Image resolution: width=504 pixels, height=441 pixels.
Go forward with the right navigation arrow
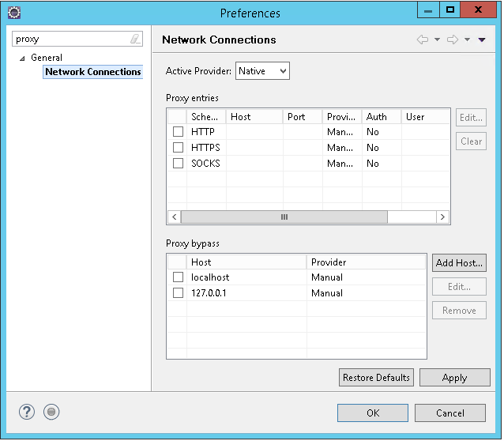click(452, 40)
